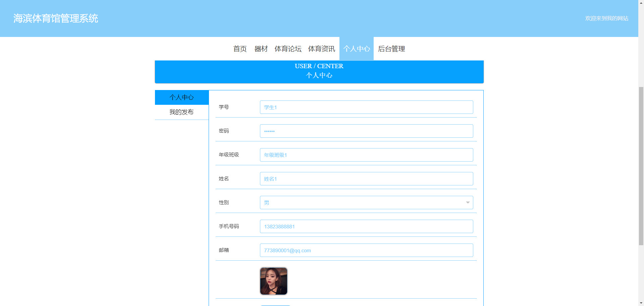Open 我的发布 in the left sidebar
Image resolution: width=644 pixels, height=306 pixels.
[181, 112]
